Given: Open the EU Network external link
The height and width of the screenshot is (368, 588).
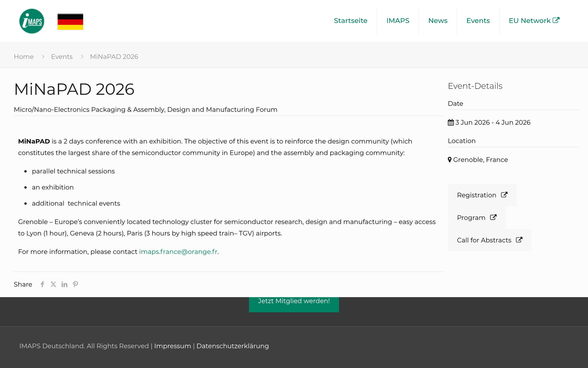Looking at the screenshot, I should tap(534, 21).
